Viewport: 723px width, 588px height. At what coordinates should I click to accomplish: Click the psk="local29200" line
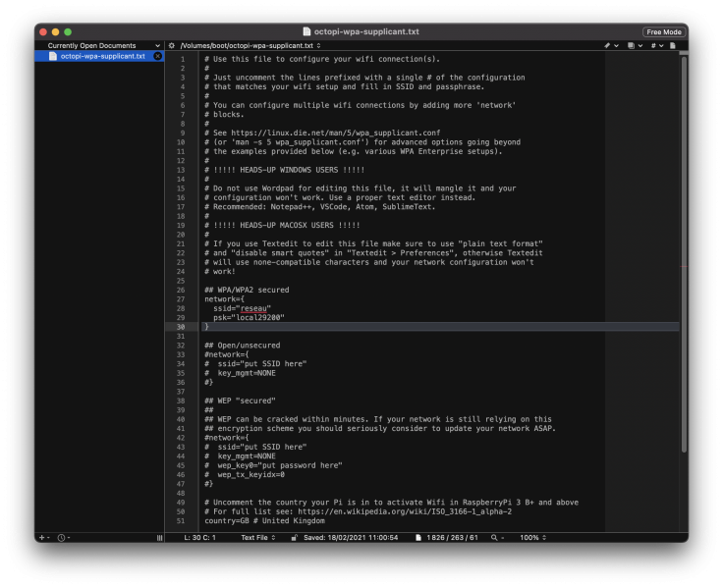tap(249, 317)
